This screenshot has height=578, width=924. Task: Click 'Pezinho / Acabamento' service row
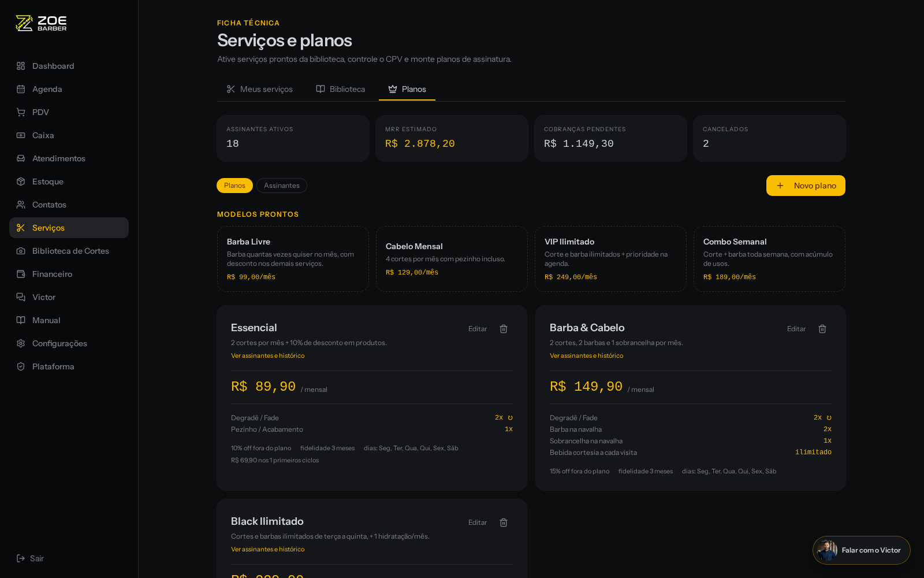[x=372, y=429]
